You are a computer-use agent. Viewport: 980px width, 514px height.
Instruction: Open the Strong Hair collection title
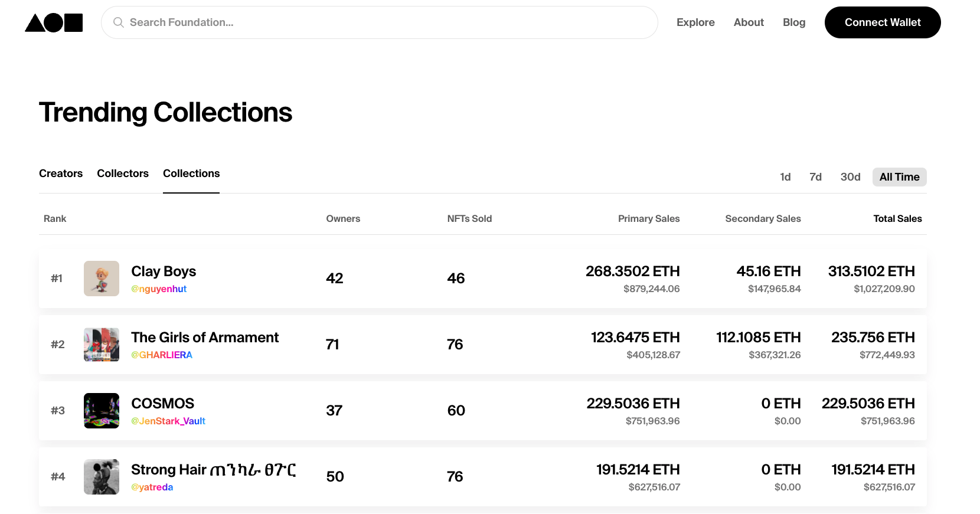click(214, 470)
